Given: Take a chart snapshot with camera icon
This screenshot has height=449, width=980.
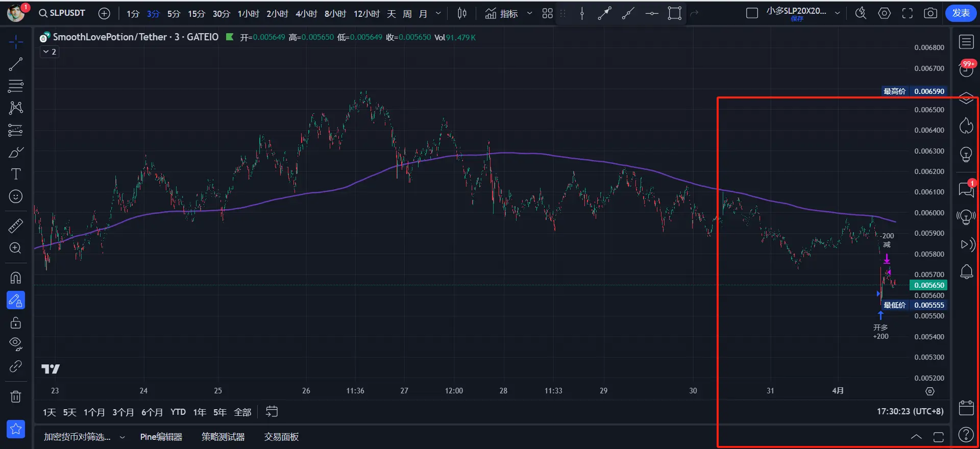Looking at the screenshot, I should tap(930, 14).
